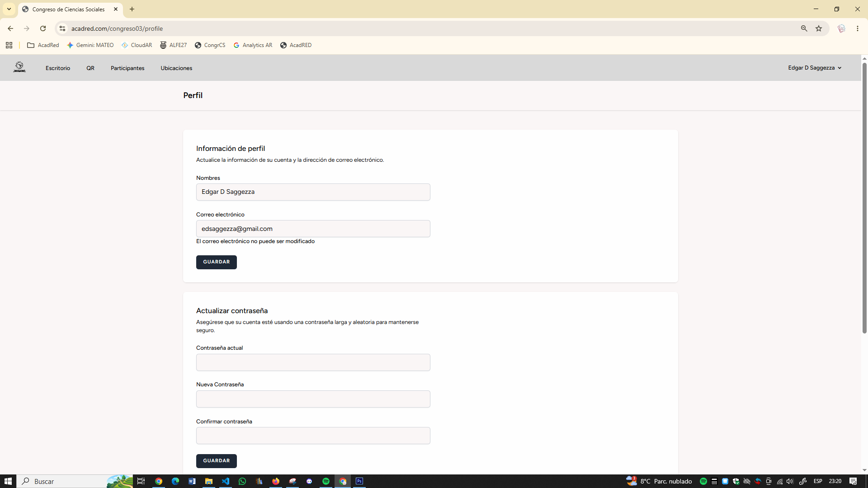Screen dimensions: 868x488
Task: Expand the Edgar D Saggezza user menu
Action: coord(815,68)
